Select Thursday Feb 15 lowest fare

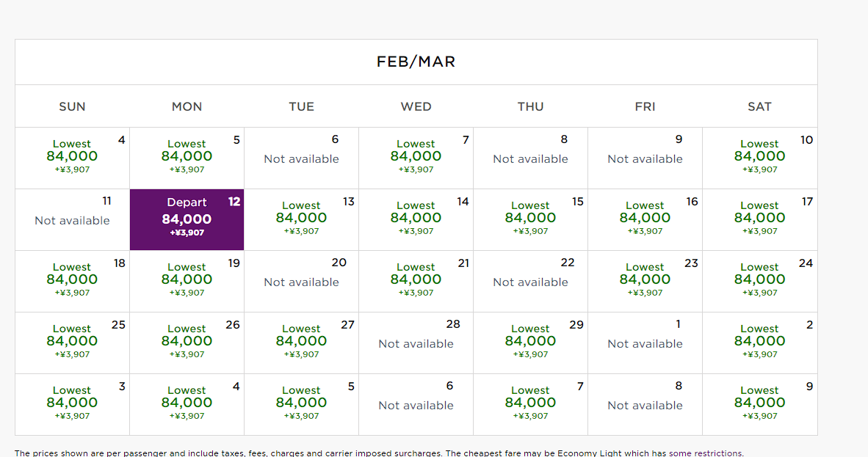531,219
